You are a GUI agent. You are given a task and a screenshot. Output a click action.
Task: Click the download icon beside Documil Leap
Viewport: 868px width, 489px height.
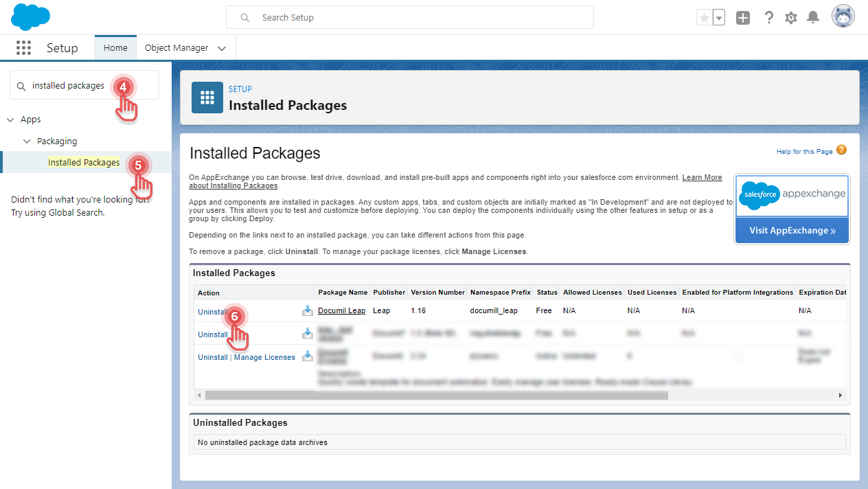pos(307,310)
